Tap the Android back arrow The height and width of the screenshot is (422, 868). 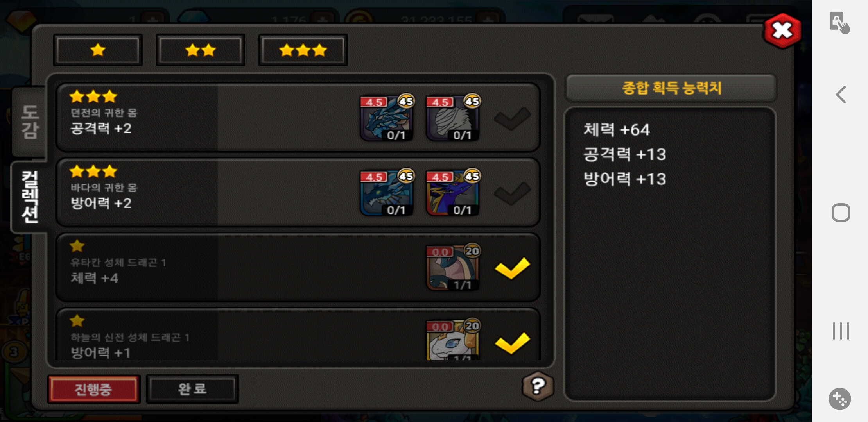pos(841,95)
